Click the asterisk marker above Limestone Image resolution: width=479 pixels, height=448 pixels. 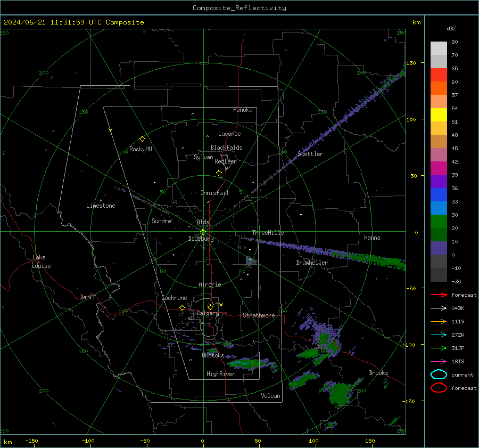tap(101, 201)
